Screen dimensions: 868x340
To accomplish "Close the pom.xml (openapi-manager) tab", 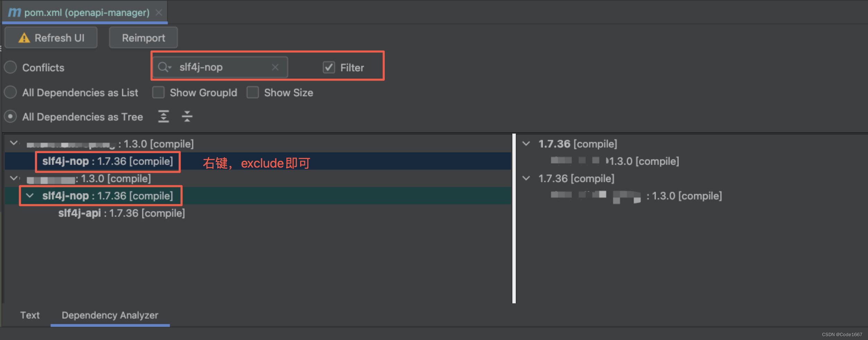I will pyautogui.click(x=159, y=12).
